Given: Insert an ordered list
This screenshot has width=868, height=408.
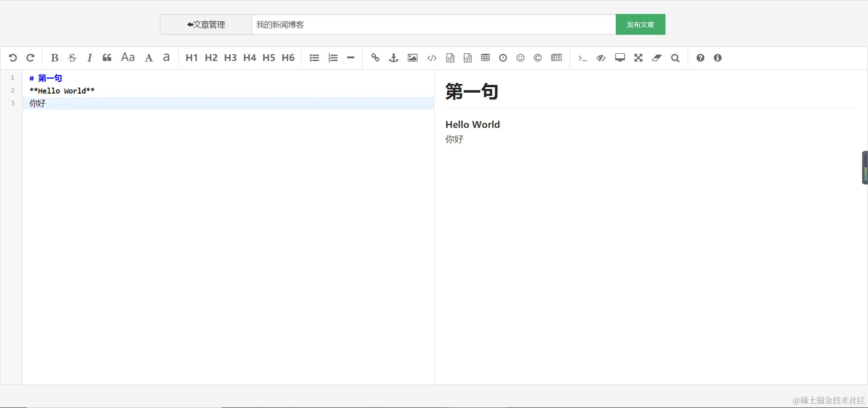Looking at the screenshot, I should 333,58.
